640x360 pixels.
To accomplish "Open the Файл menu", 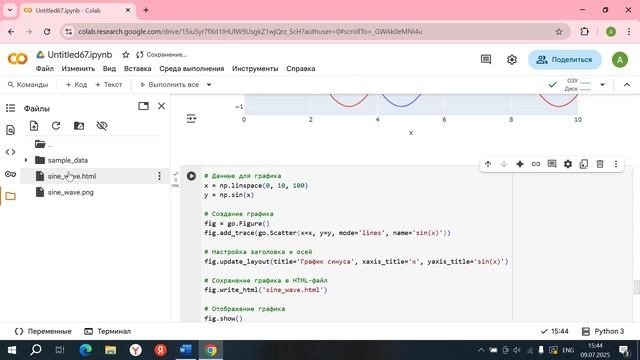I will (45, 69).
